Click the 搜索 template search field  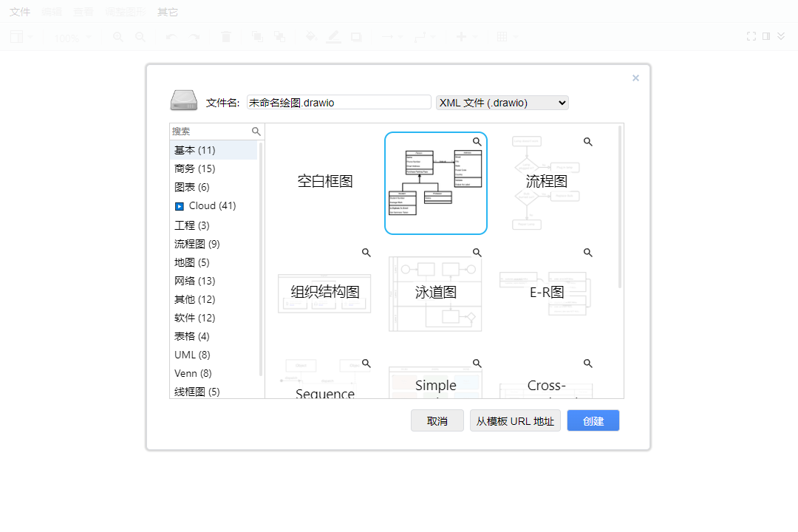click(211, 132)
